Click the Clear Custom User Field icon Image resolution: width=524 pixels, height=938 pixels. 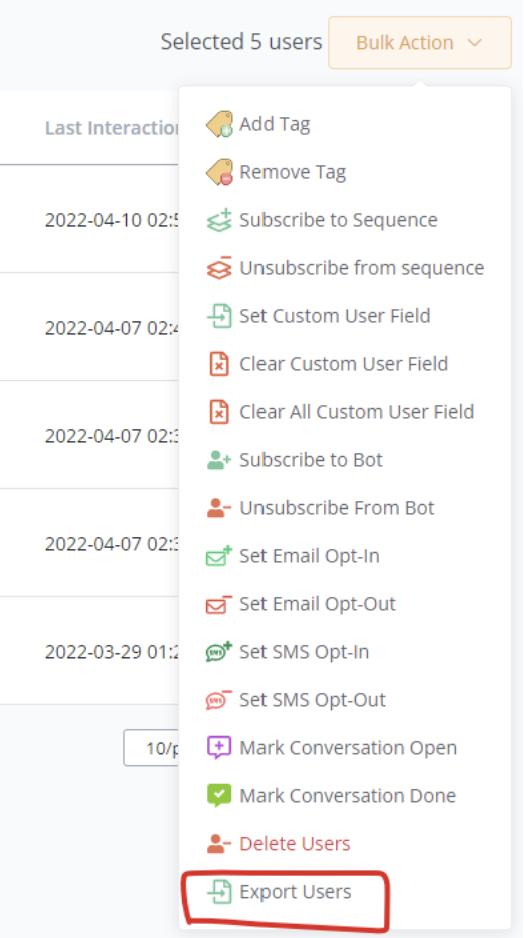(219, 364)
